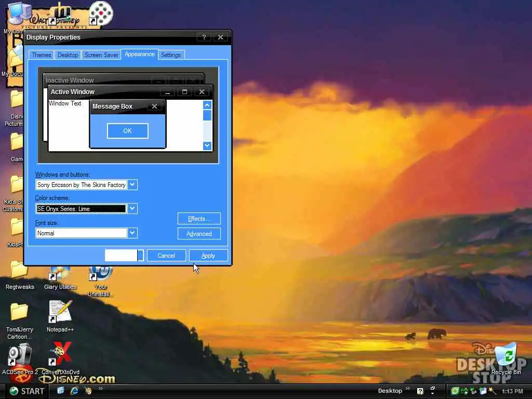Screen dimensions: 532x399
Task: Open the START menu
Action: tap(26, 391)
